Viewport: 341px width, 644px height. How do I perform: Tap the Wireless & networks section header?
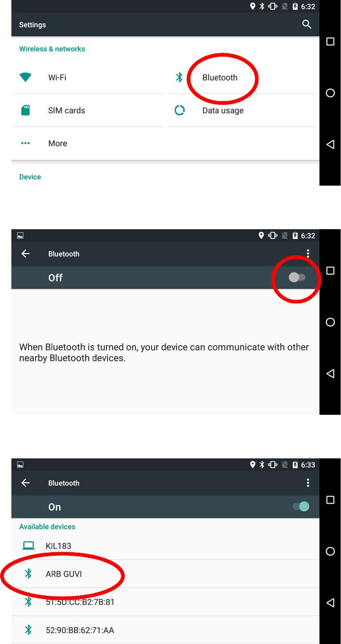point(52,49)
